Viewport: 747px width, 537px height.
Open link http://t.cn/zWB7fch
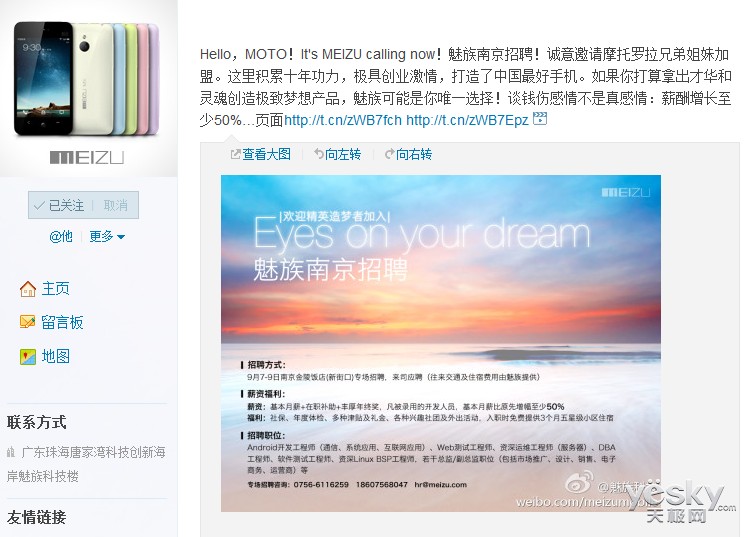coord(343,120)
